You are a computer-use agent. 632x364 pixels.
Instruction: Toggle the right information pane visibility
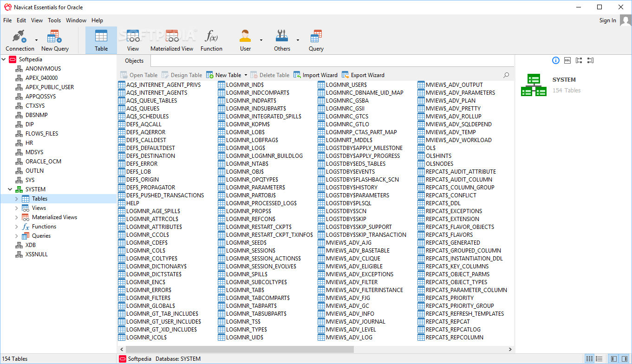pyautogui.click(x=625, y=359)
